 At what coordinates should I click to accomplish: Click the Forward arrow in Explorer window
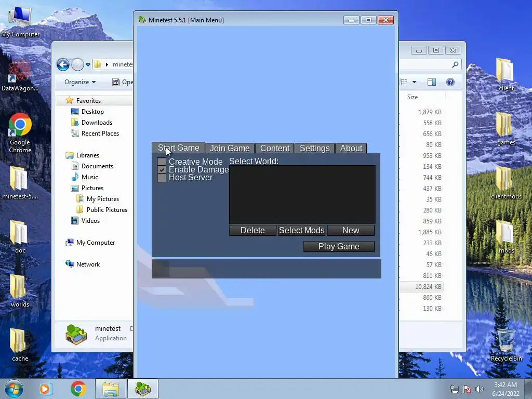pyautogui.click(x=78, y=64)
